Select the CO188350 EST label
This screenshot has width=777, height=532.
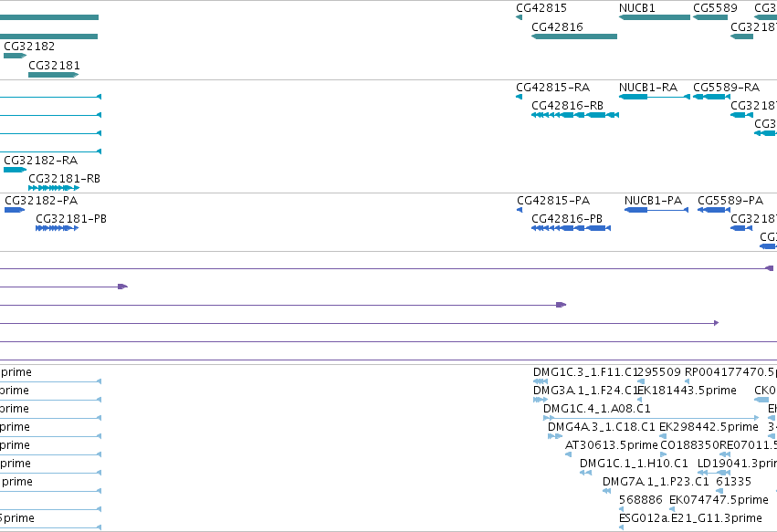point(689,445)
